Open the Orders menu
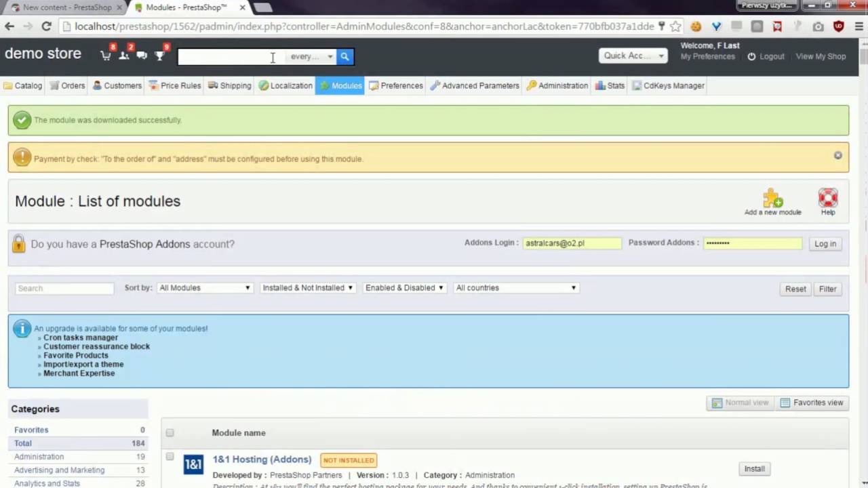The height and width of the screenshot is (488, 868). point(67,85)
